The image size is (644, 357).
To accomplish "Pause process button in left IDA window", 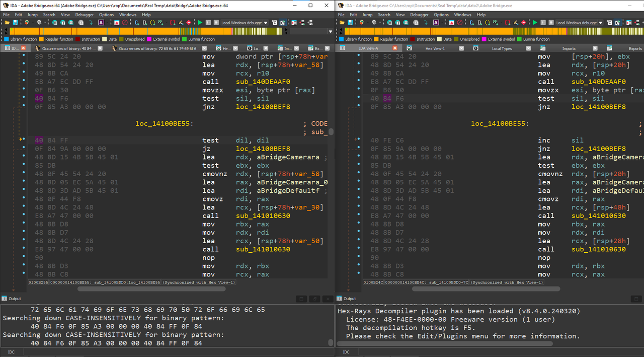I will [x=208, y=23].
